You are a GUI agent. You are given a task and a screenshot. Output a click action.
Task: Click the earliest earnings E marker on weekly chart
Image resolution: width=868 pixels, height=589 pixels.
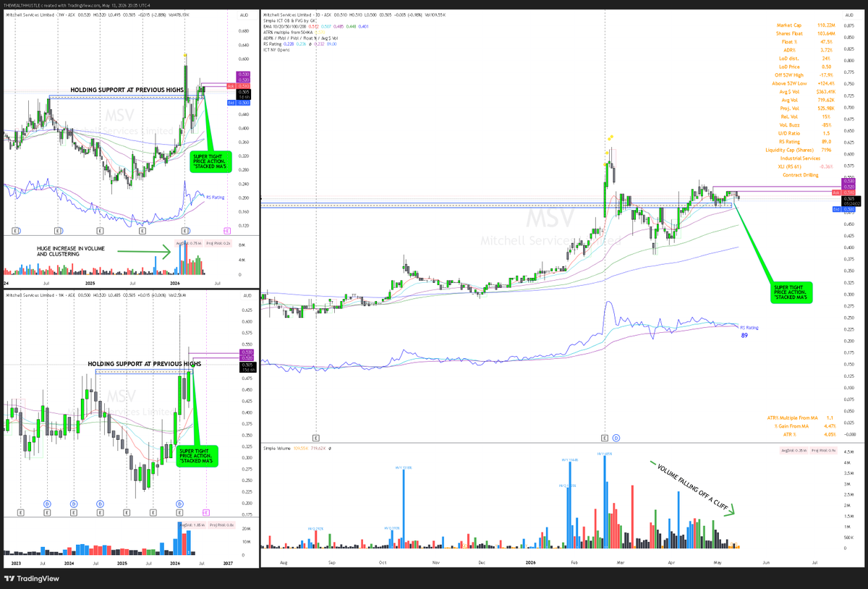coord(16,231)
